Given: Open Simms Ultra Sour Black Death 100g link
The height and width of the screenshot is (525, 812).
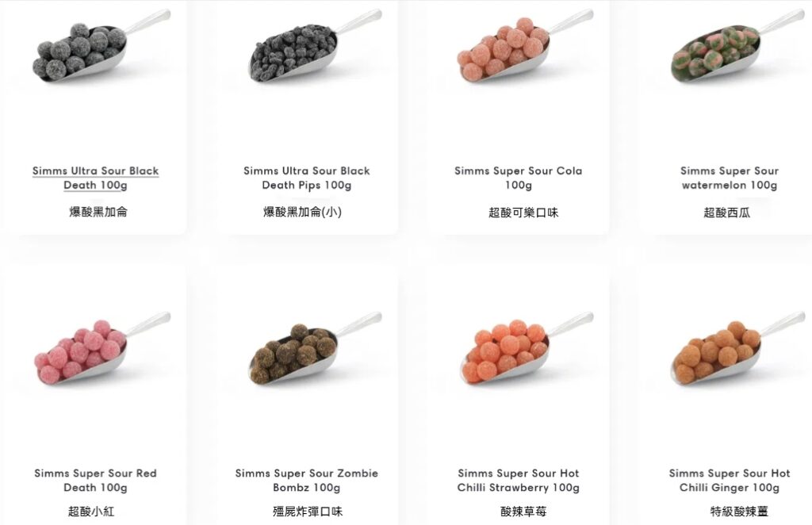Looking at the screenshot, I should [x=95, y=178].
